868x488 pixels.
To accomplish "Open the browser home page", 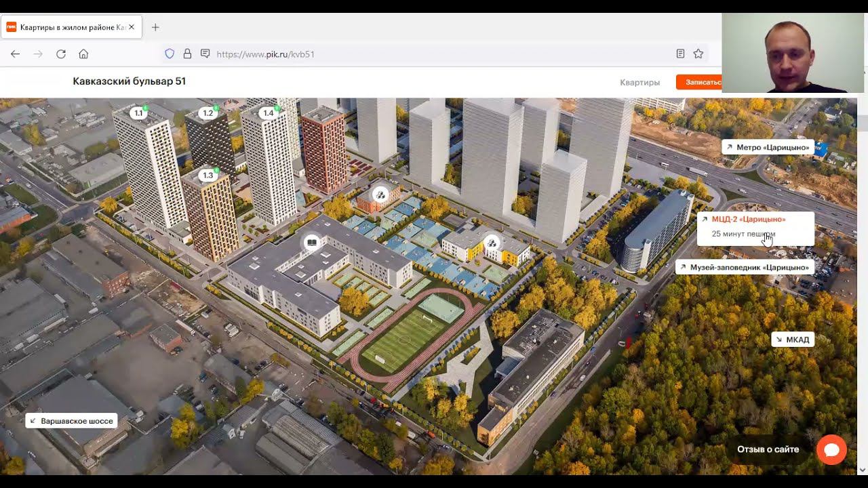I will pyautogui.click(x=83, y=54).
